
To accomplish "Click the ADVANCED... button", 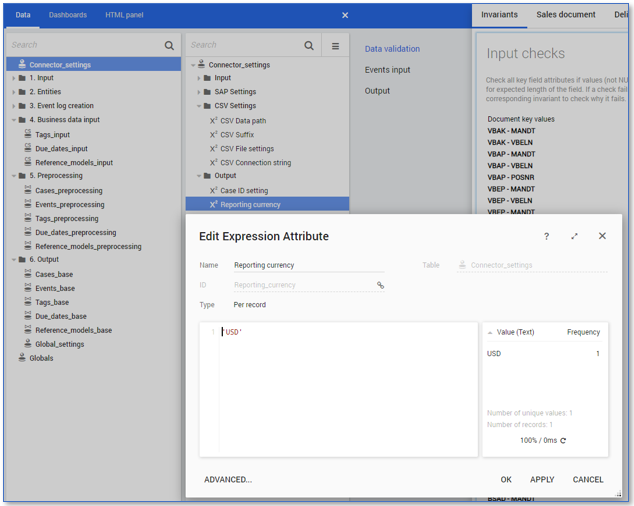I will coord(228,479).
